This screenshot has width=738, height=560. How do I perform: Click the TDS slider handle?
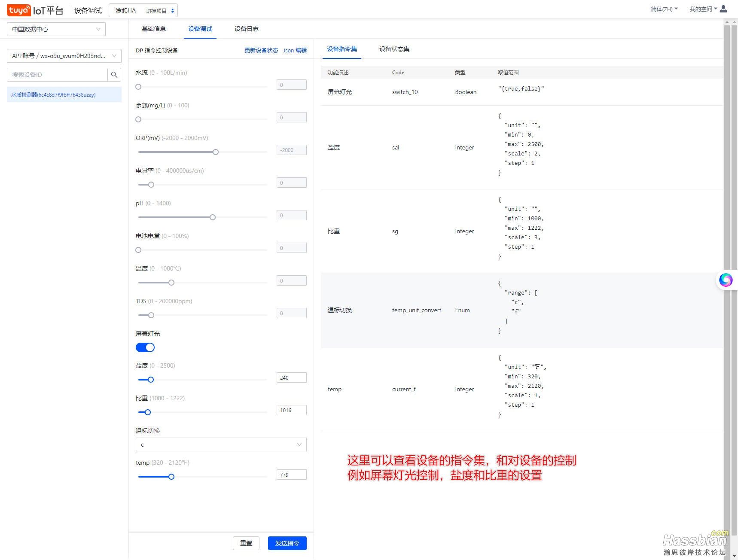click(151, 315)
